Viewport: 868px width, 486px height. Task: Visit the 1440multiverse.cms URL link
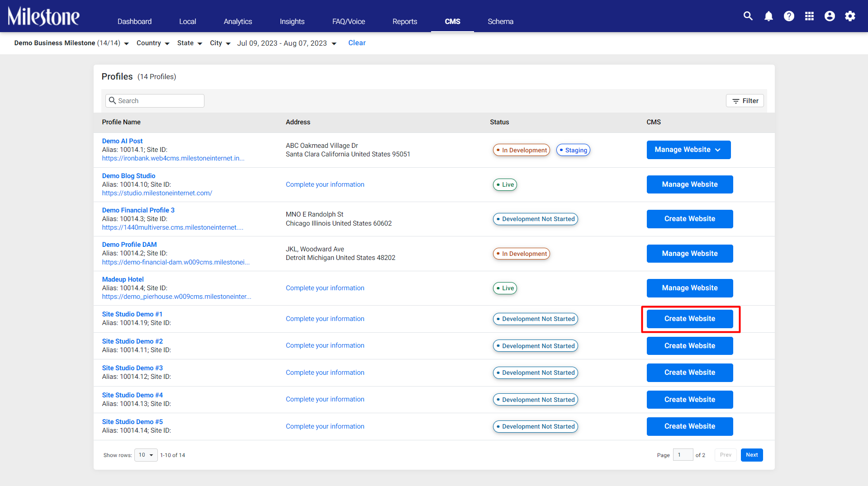172,227
